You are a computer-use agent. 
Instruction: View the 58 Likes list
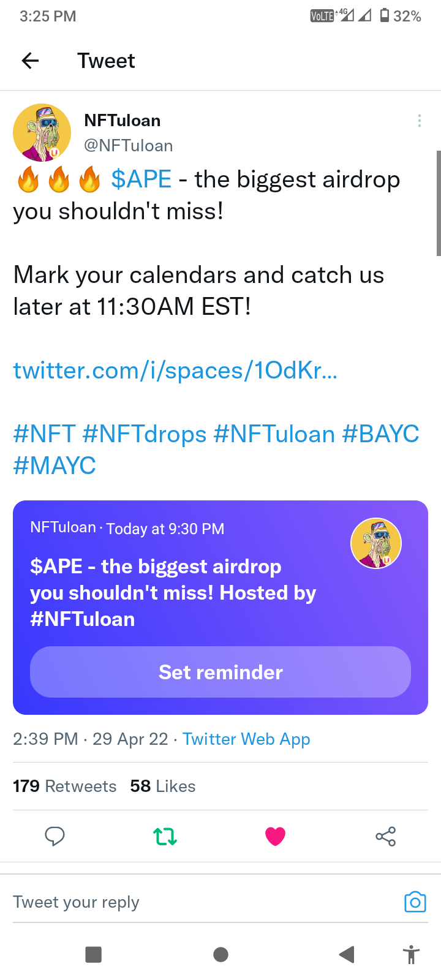pos(162,786)
